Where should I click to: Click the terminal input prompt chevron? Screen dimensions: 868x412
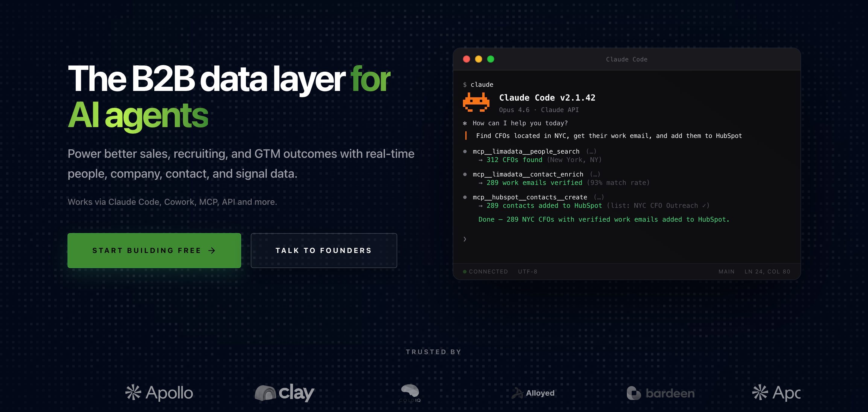465,239
